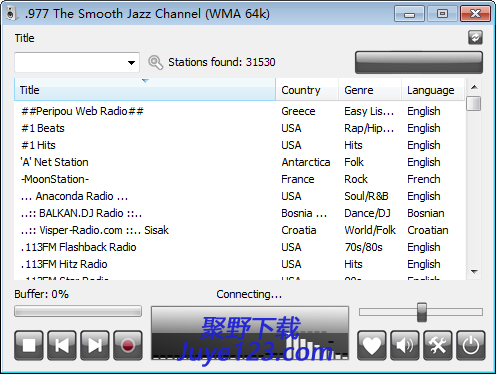Image resolution: width=496 pixels, height=374 pixels.
Task: Click the app icon in the title bar
Action: coord(11,14)
